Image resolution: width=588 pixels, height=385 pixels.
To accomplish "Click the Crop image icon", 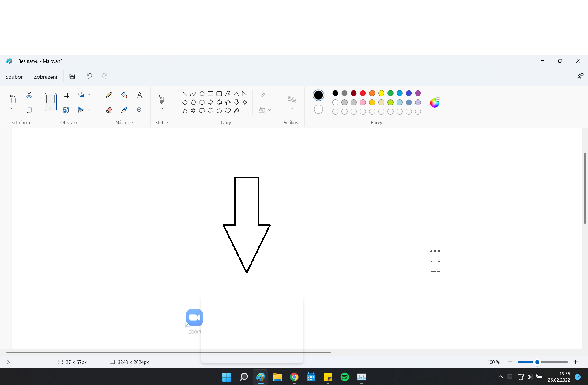I will point(66,95).
